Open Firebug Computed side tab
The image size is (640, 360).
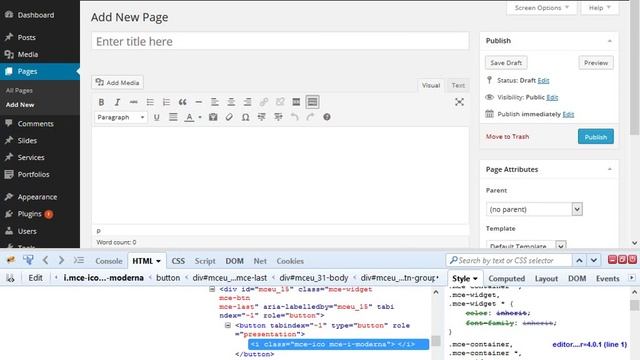coord(507,278)
